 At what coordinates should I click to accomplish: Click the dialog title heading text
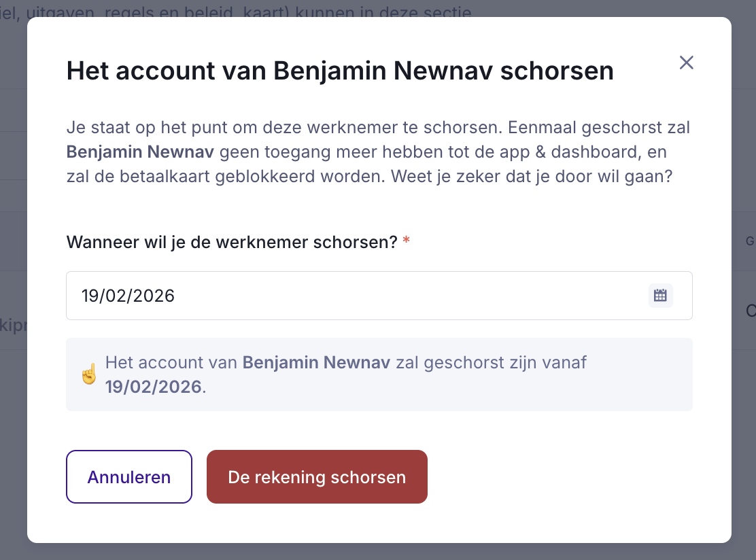click(340, 71)
